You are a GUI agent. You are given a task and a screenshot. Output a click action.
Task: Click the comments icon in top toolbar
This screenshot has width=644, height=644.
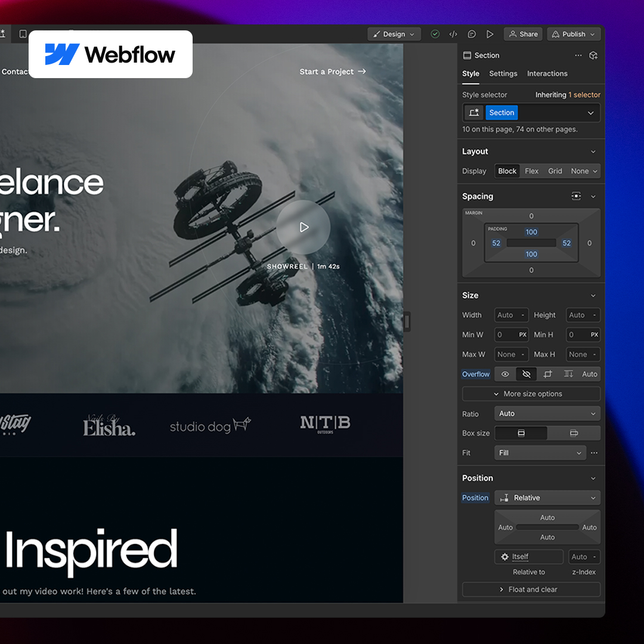coord(471,34)
